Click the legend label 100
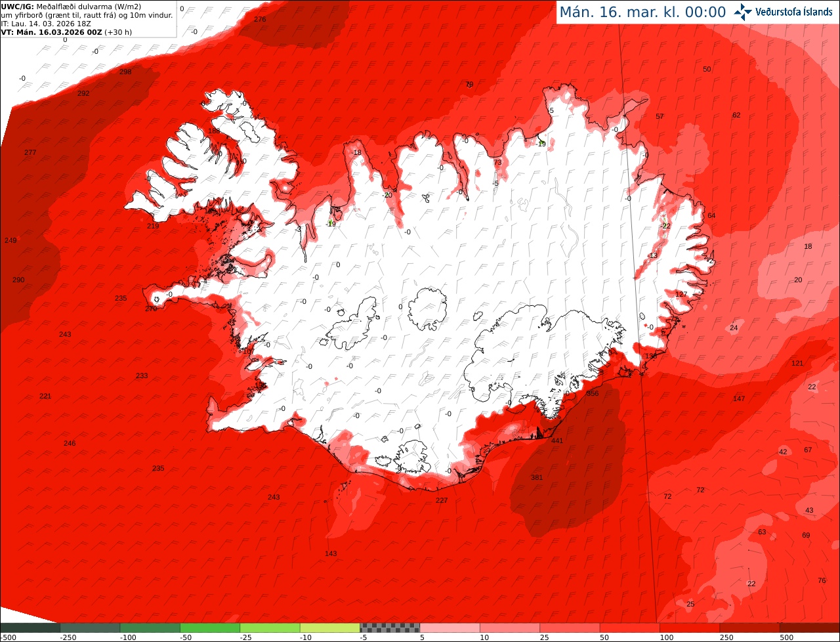This screenshot has height=642, width=840. coord(667,637)
